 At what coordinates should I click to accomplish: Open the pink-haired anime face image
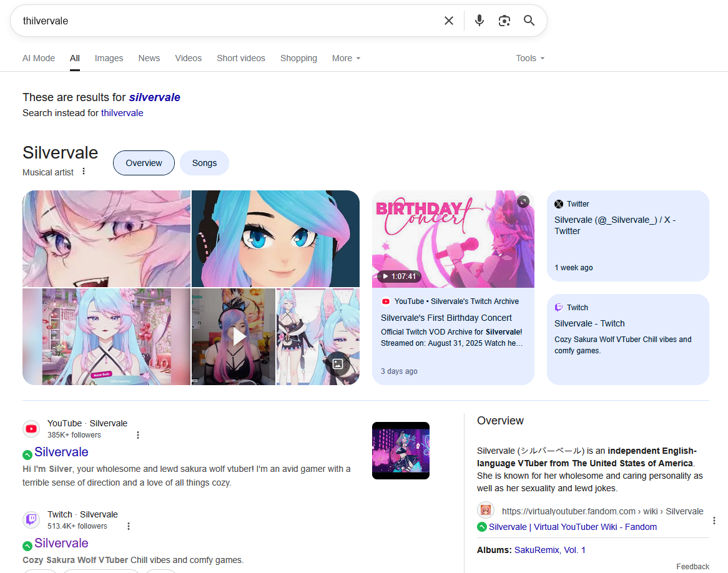click(106, 238)
